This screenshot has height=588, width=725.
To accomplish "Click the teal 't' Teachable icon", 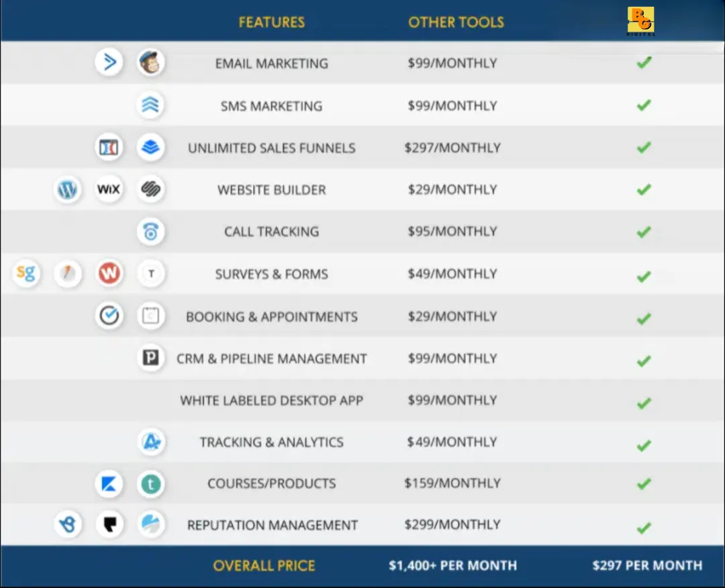I will 151,484.
